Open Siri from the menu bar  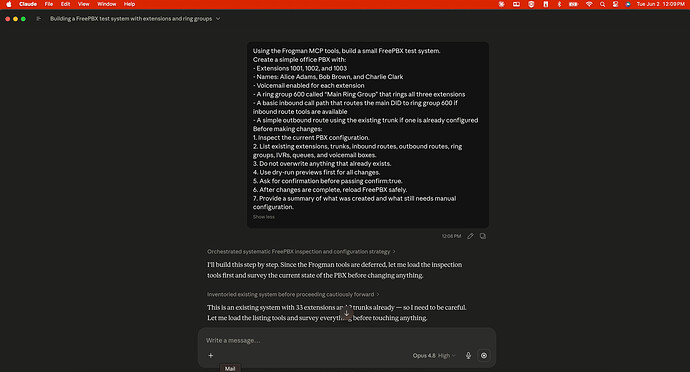[628, 4]
